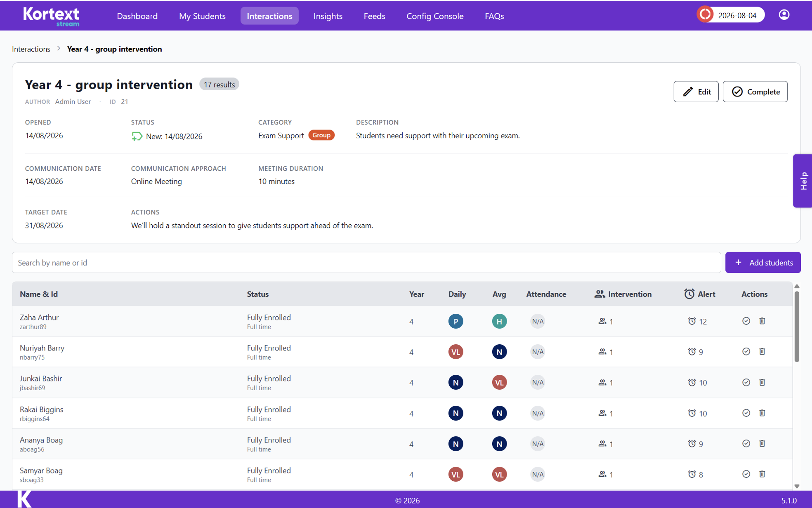This screenshot has width=812, height=508.
Task: Click the Kortext K logo in the footer
Action: click(24, 499)
